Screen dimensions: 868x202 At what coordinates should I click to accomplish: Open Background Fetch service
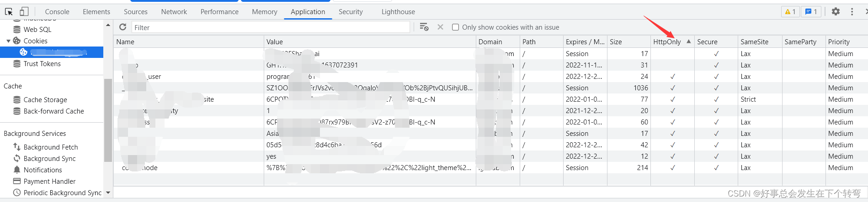pos(51,147)
